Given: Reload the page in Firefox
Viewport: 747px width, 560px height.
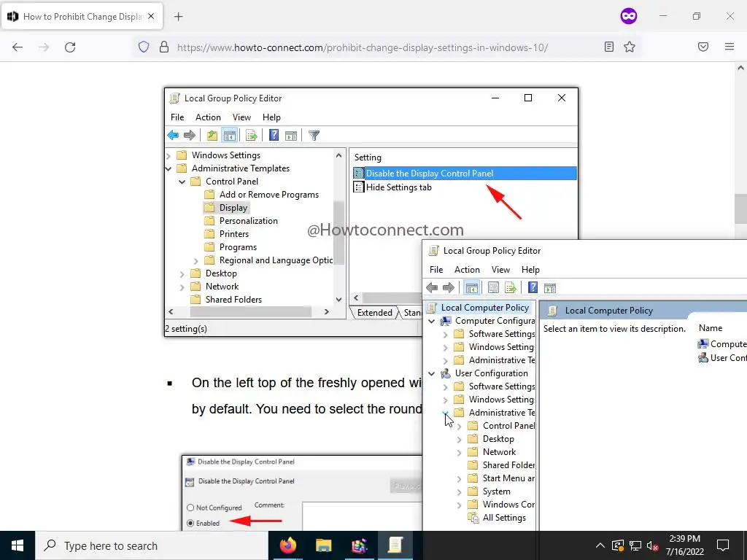Looking at the screenshot, I should click(70, 47).
